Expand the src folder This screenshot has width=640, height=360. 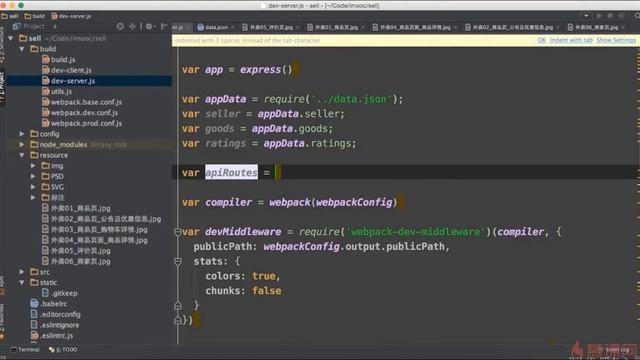pos(22,271)
